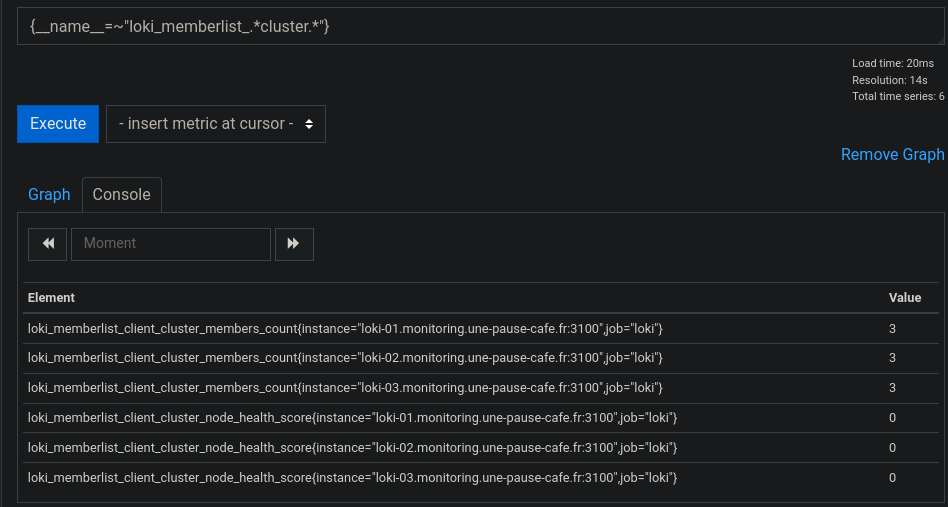Select loki-03 node_health_score series row

pos(481,478)
